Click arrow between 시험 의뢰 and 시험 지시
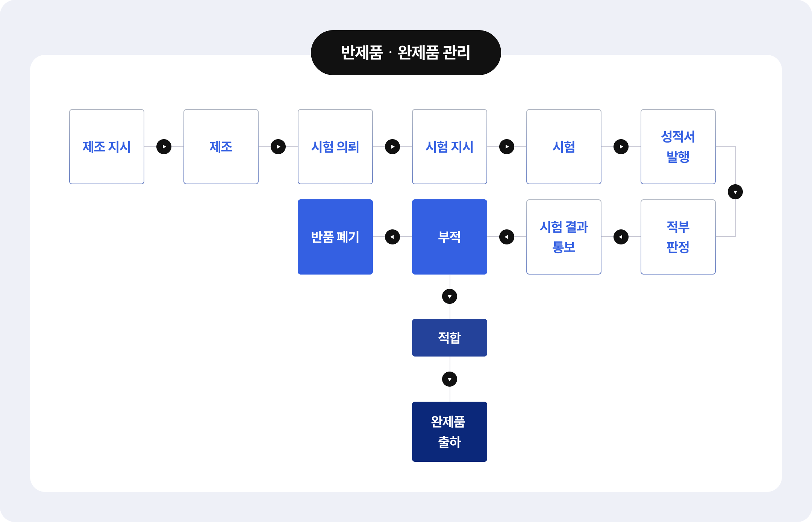Screen dimensions: 812x522 tap(392, 147)
